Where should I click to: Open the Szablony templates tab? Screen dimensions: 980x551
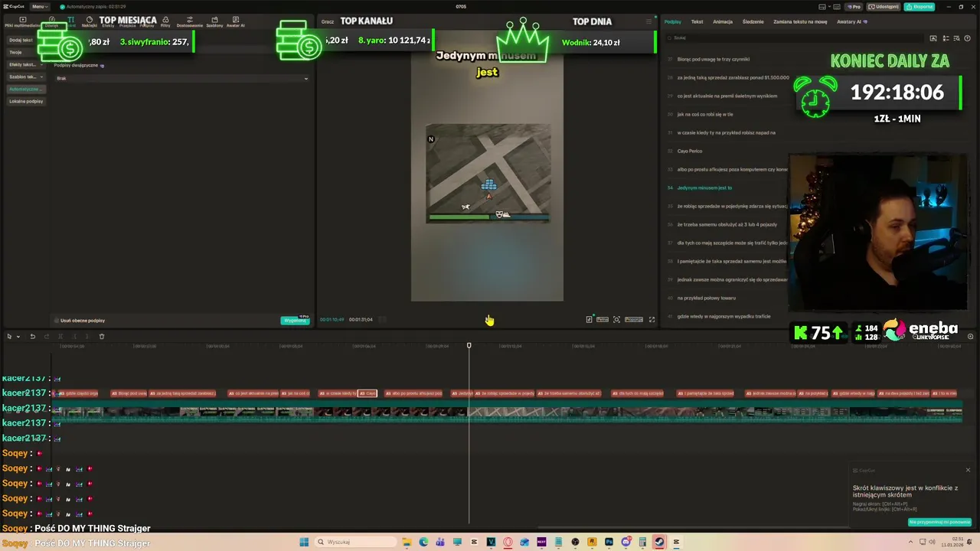point(214,21)
